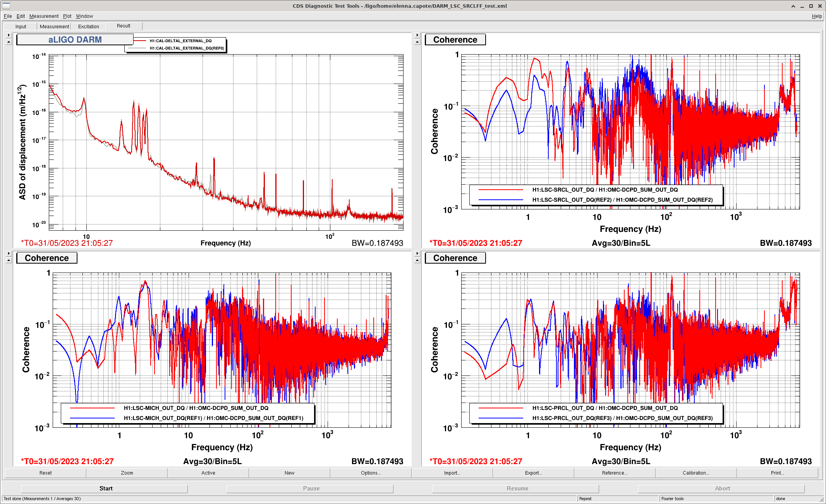
Task: Open the window menu icon in title bar
Action: point(6,6)
